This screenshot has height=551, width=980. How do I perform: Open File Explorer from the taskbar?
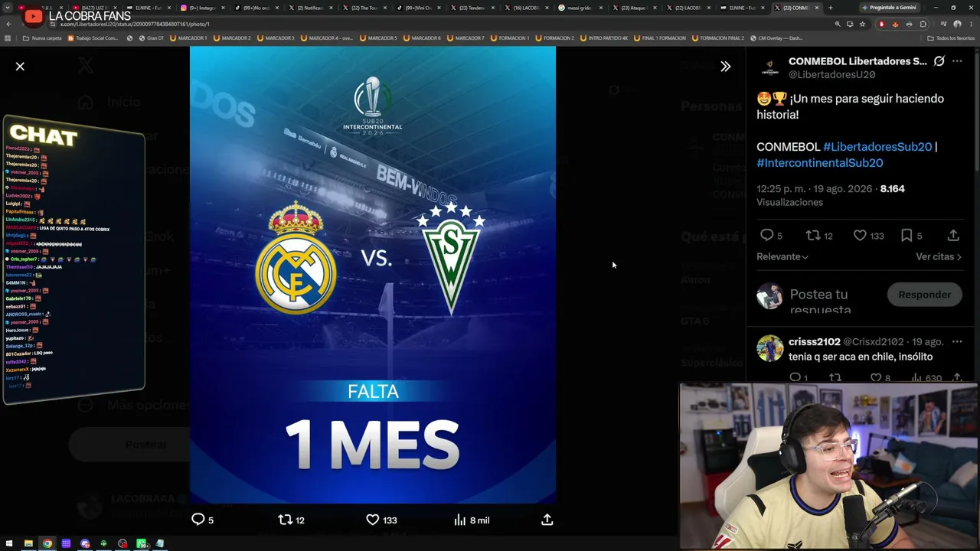pos(28,543)
